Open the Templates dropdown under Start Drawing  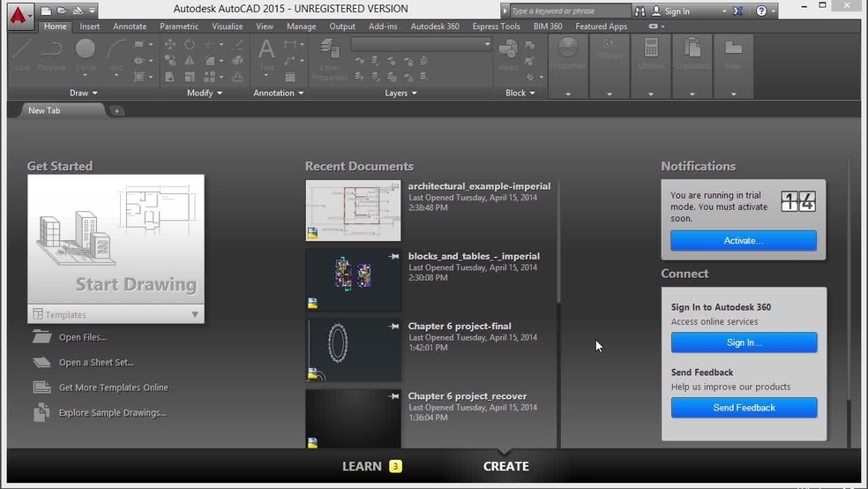click(116, 314)
